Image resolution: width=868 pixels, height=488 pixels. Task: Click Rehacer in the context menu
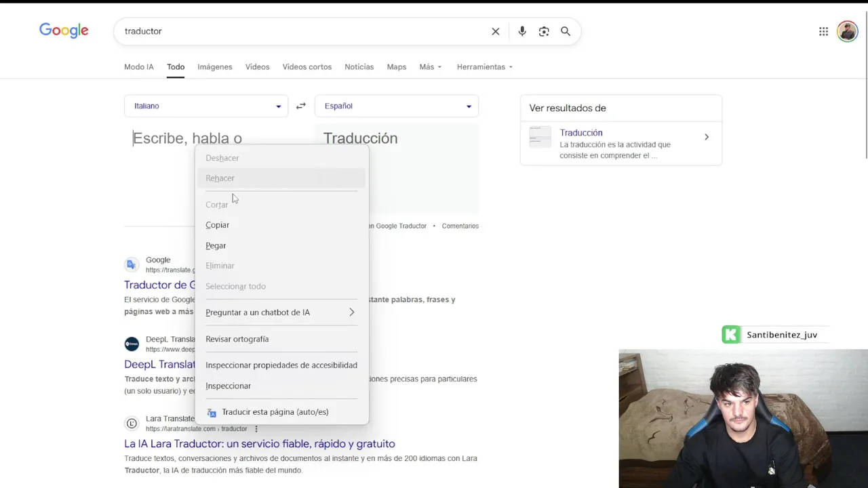coord(281,178)
